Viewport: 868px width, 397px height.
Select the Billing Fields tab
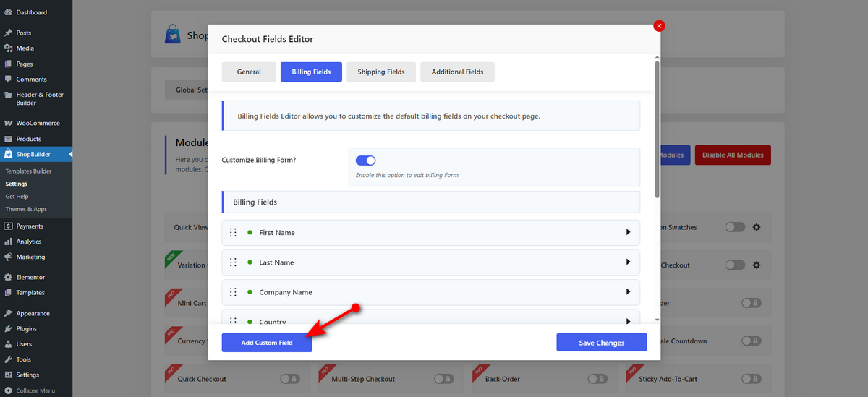(311, 72)
